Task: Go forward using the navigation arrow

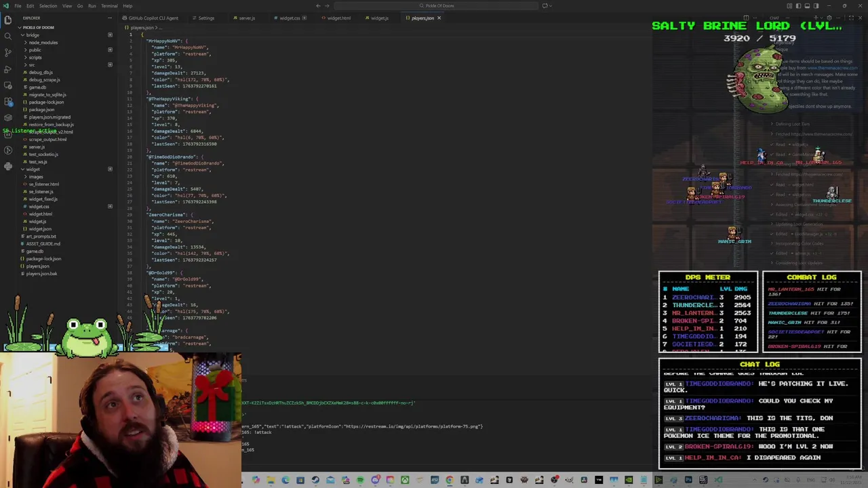Action: (x=328, y=6)
